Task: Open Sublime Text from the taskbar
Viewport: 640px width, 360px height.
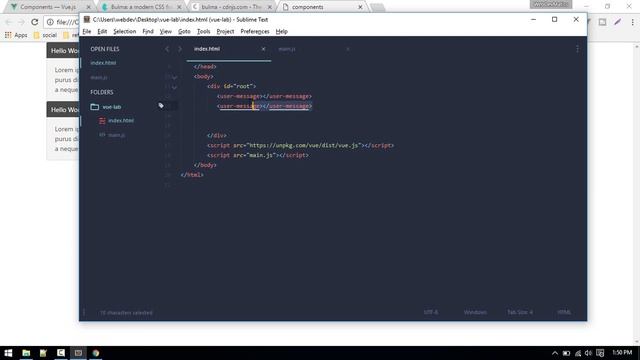Action: tap(78, 353)
